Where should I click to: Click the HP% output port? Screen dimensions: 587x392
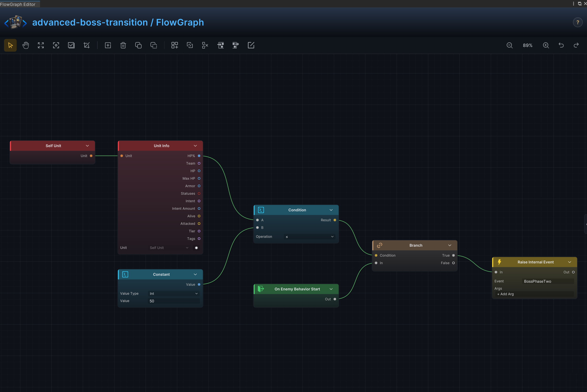pyautogui.click(x=199, y=156)
